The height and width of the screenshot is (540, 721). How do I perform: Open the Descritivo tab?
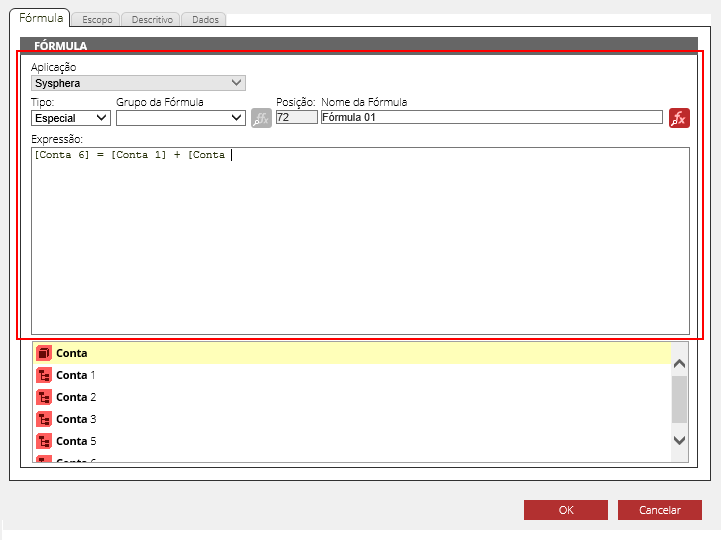pos(152,19)
